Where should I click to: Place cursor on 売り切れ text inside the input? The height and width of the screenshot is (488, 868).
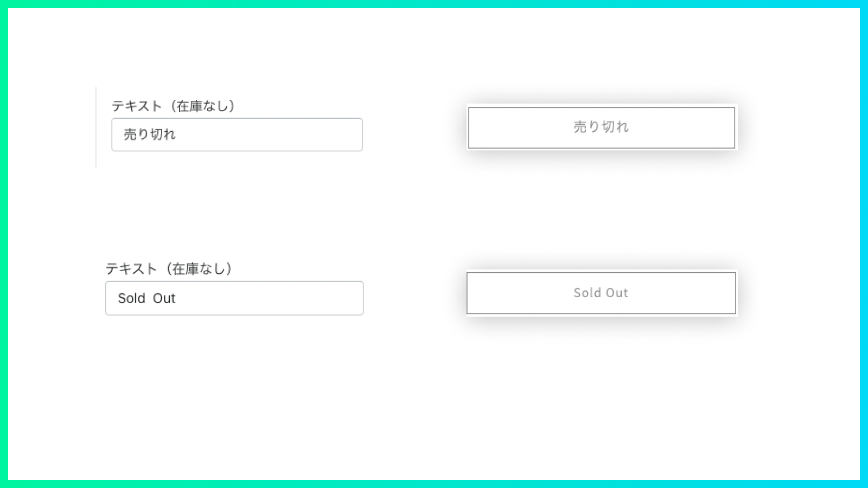(150, 134)
